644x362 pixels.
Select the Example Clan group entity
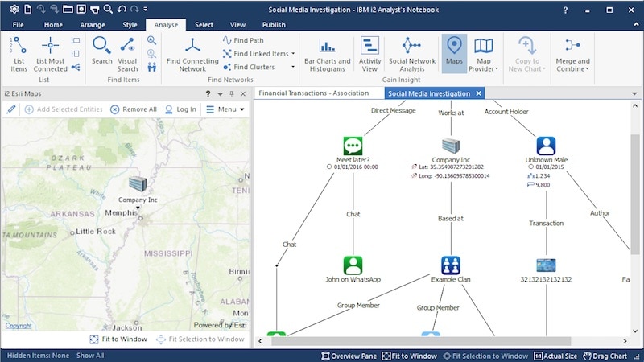(x=451, y=265)
